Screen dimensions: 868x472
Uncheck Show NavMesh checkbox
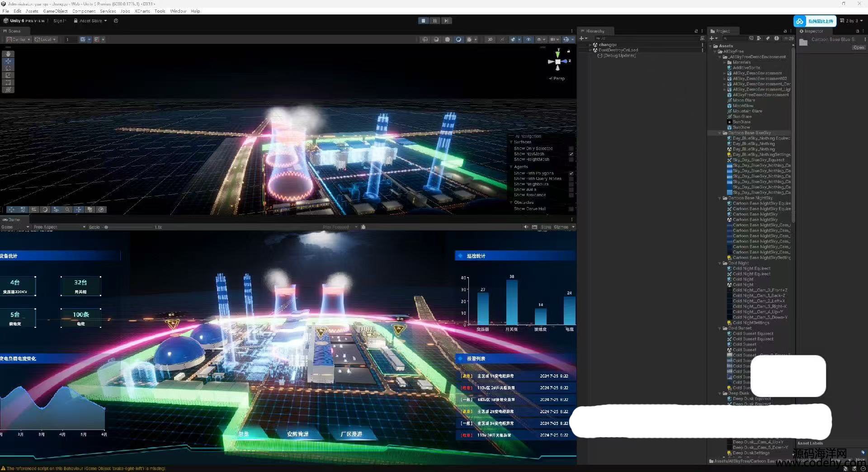tap(571, 154)
